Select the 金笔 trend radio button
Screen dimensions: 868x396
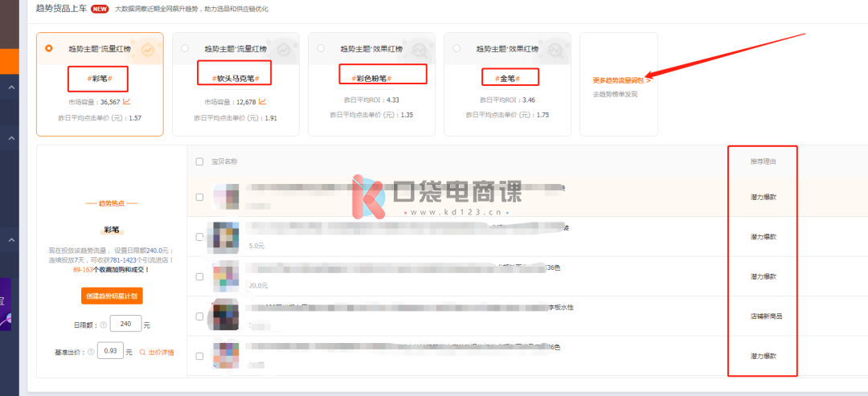(x=456, y=48)
